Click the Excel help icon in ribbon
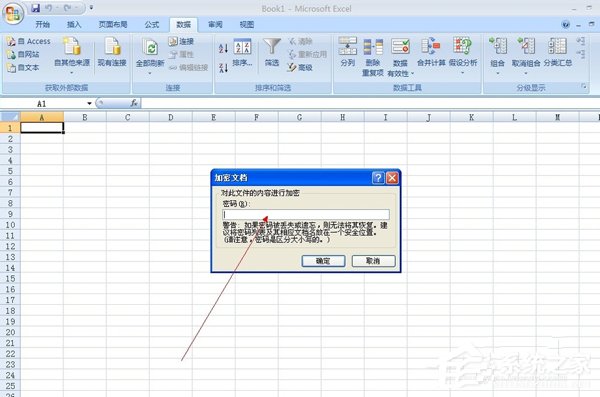Image resolution: width=600 pixels, height=397 pixels. pos(565,25)
